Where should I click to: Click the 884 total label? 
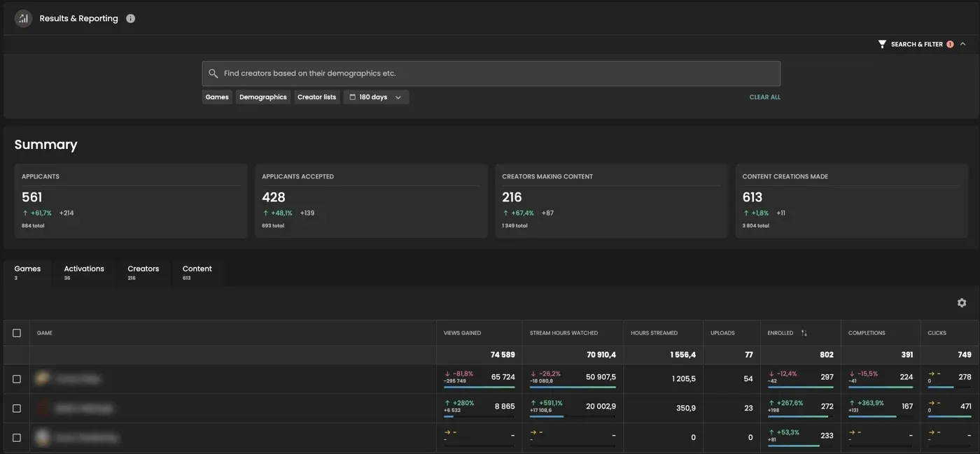32,226
